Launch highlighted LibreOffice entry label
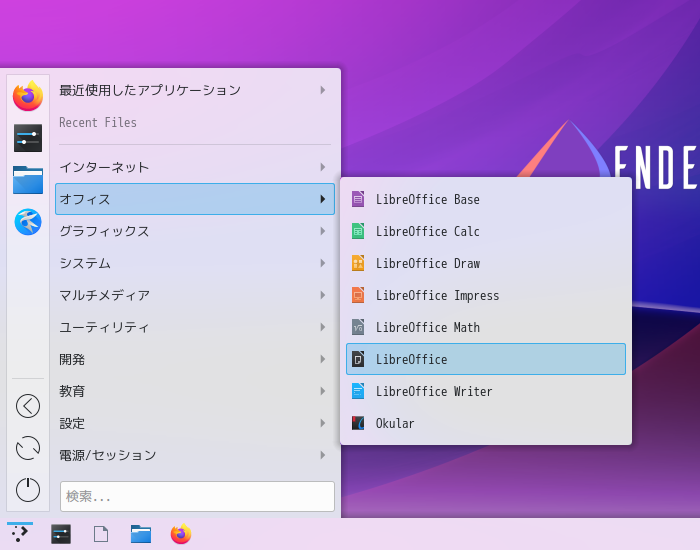This screenshot has width=700, height=550. coord(411,359)
